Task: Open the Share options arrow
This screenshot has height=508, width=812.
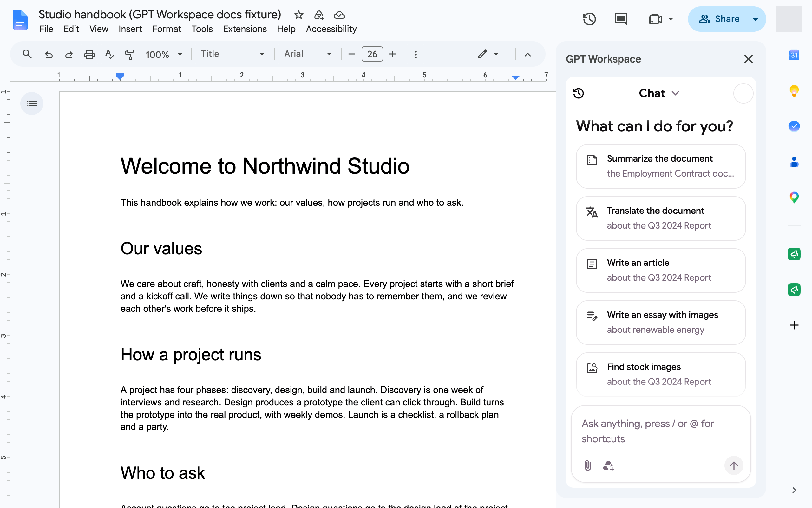Action: (755, 19)
